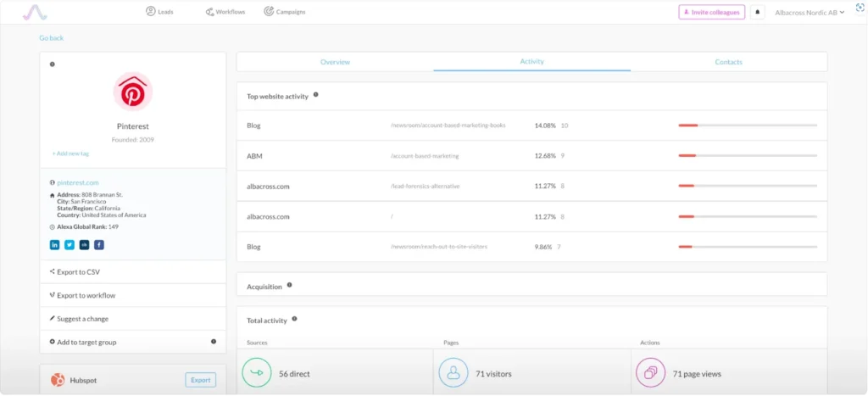
Task: Click the 71 visitors text
Action: (494, 374)
